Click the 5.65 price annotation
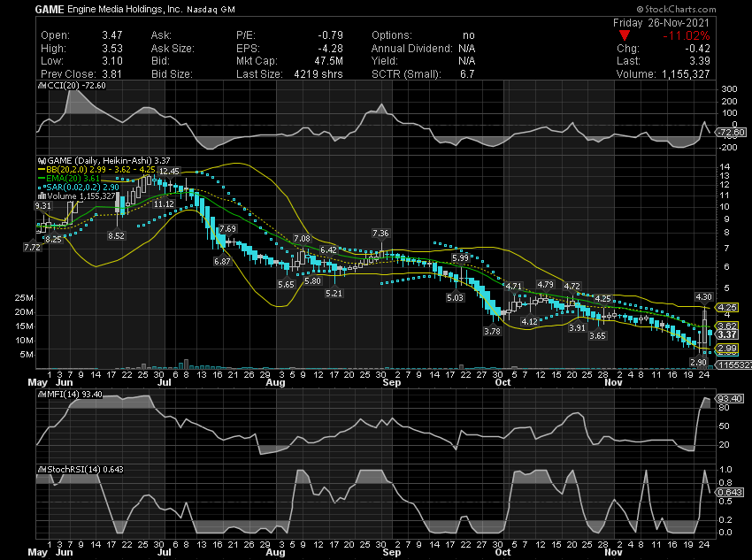Screen dimensions: 752x560 coord(286,284)
